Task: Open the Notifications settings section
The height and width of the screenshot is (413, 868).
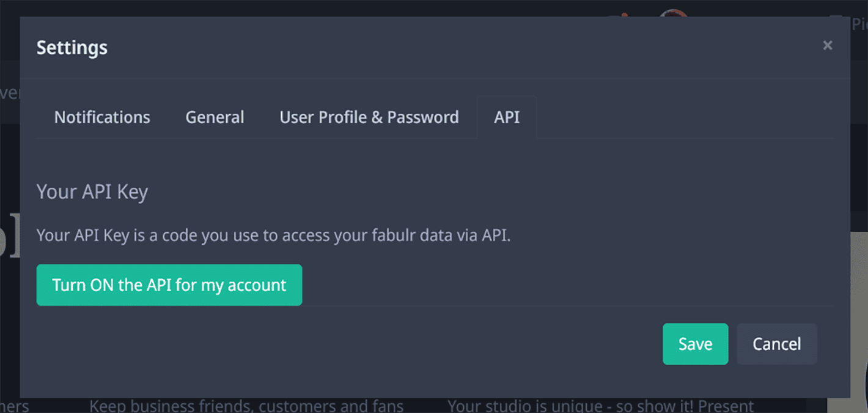Action: tap(102, 117)
